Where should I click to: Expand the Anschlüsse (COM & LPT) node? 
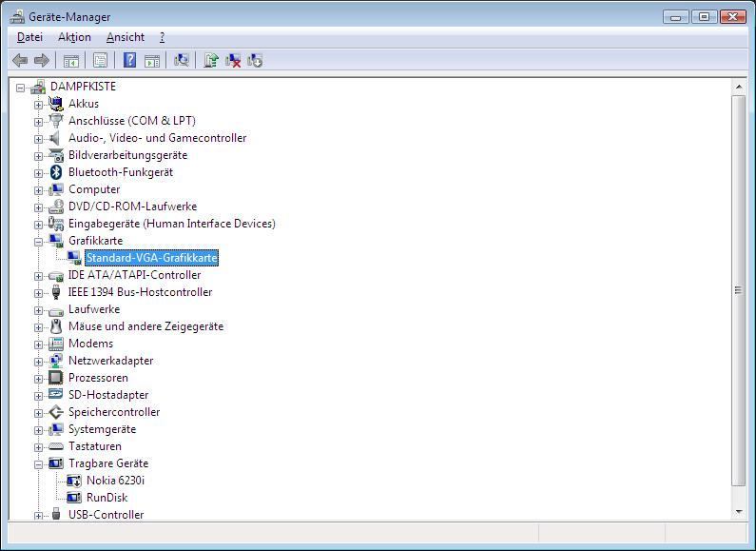(38, 122)
